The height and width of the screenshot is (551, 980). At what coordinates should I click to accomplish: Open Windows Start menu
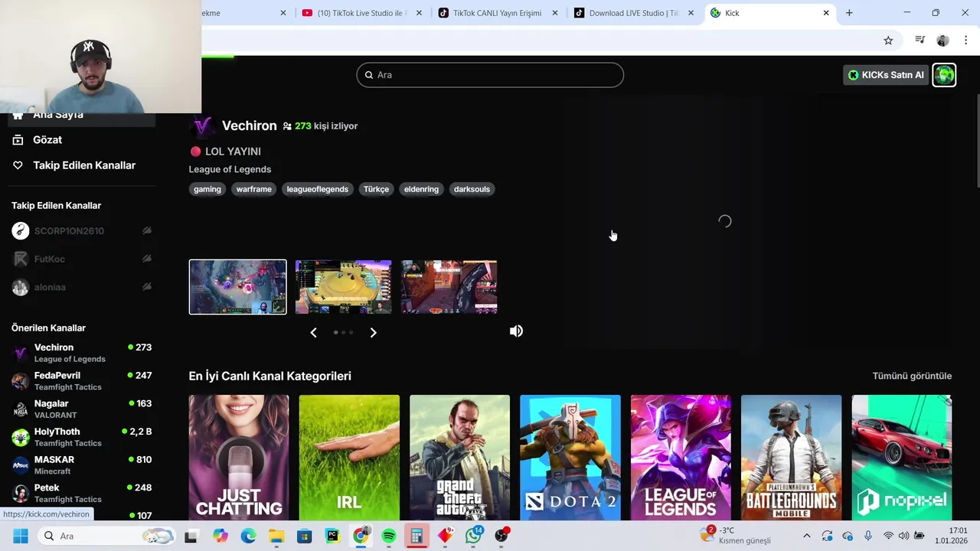tap(21, 536)
